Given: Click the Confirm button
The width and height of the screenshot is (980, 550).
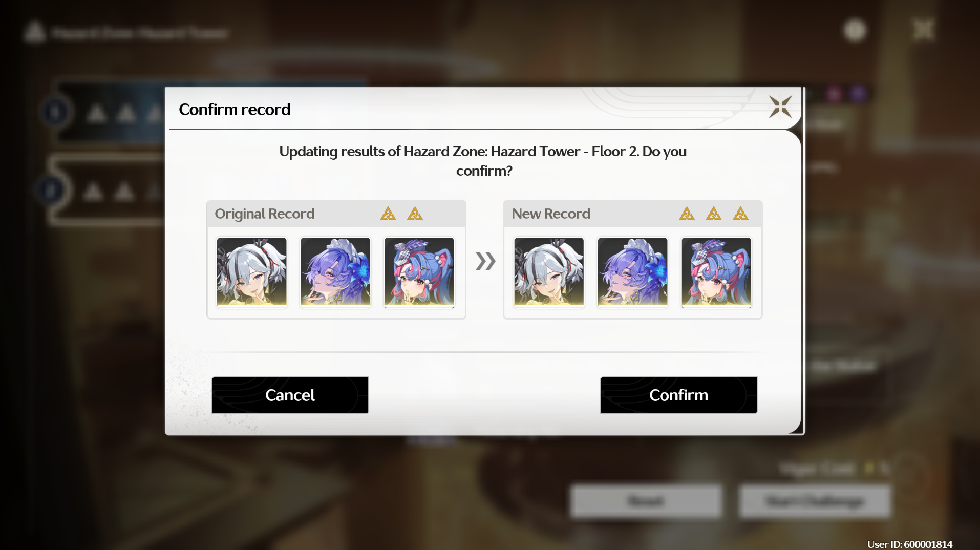Looking at the screenshot, I should pos(678,395).
